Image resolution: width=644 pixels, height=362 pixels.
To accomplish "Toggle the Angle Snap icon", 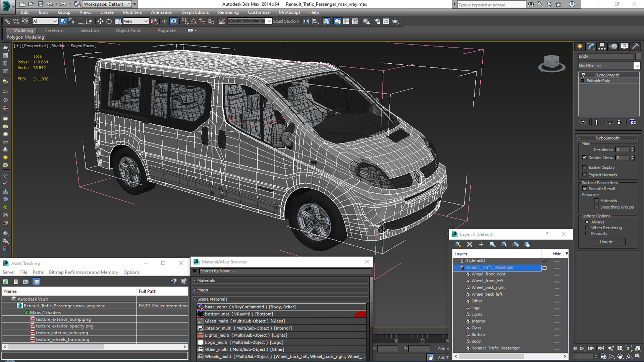I will (x=194, y=21).
